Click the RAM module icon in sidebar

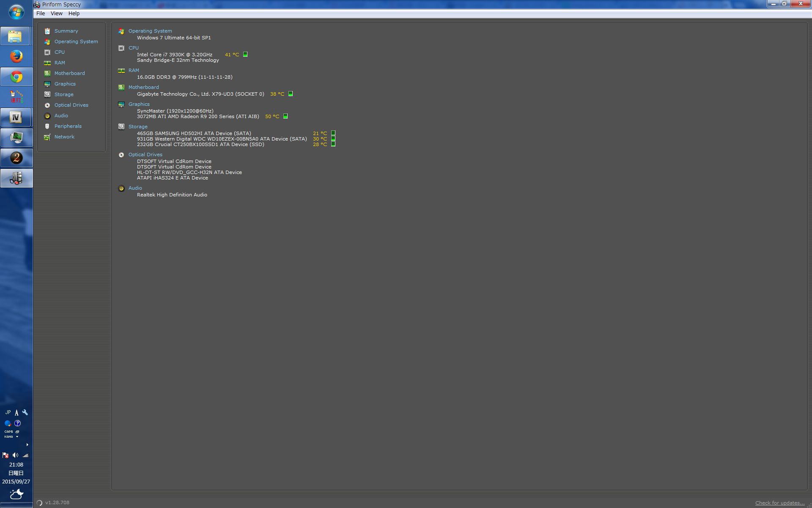tap(47, 63)
